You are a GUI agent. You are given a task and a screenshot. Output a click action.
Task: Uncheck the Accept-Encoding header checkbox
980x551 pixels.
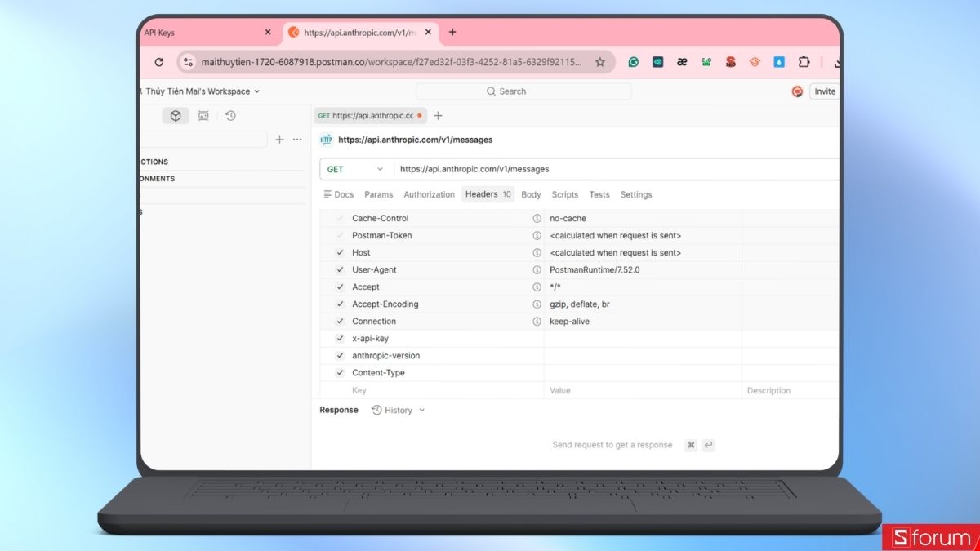coord(340,304)
